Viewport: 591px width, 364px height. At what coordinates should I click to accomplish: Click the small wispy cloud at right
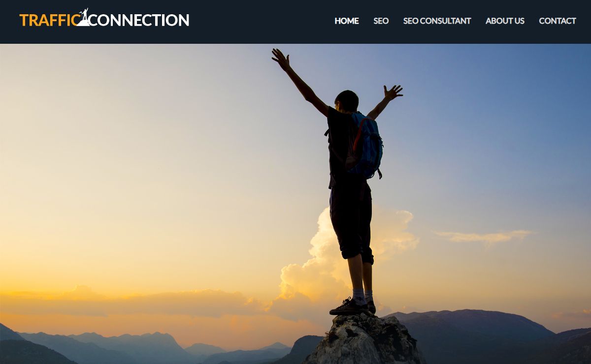pos(485,237)
